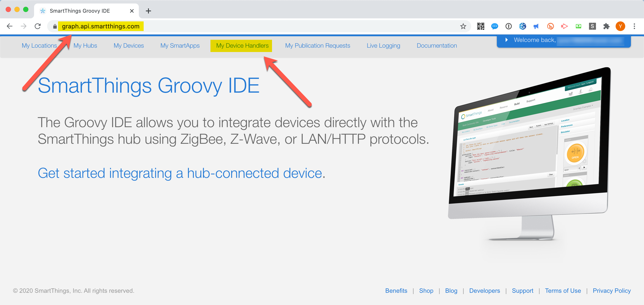Open a new browser tab with plus
The width and height of the screenshot is (644, 305).
(x=148, y=11)
